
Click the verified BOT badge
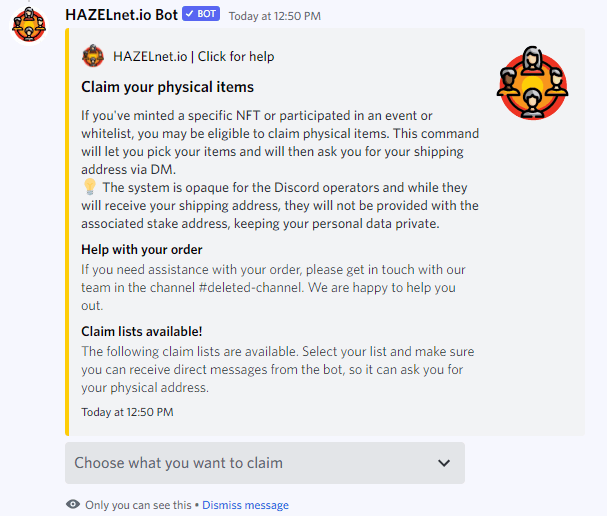(x=201, y=14)
